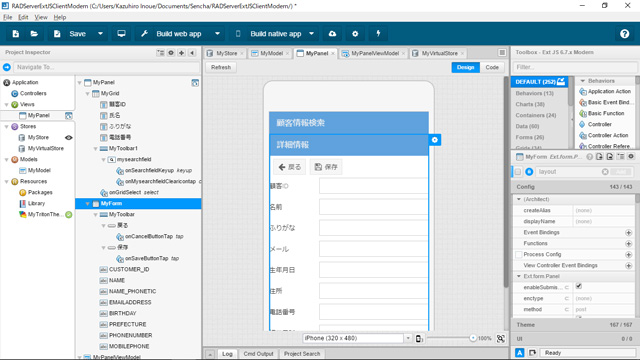Open Build web app dropdown arrow
The width and height of the screenshot is (640, 360).
coord(217,34)
